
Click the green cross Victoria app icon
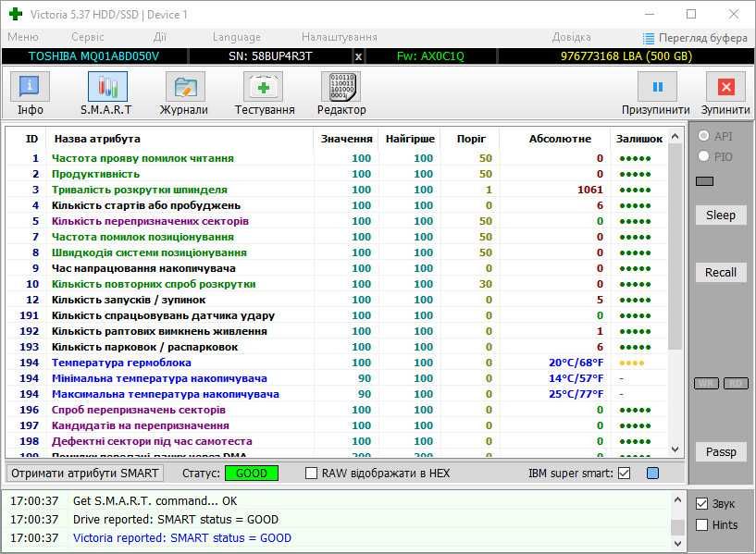pos(16,14)
